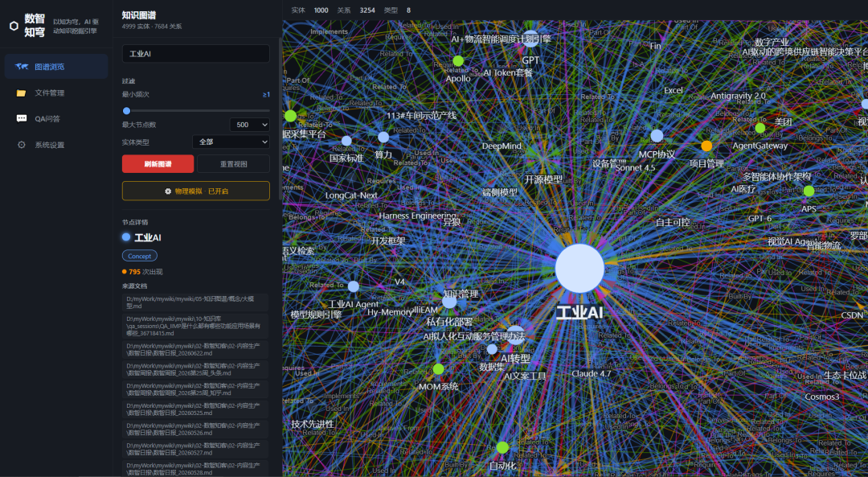Click the DeepMind graph label
868x477 pixels.
pos(502,146)
